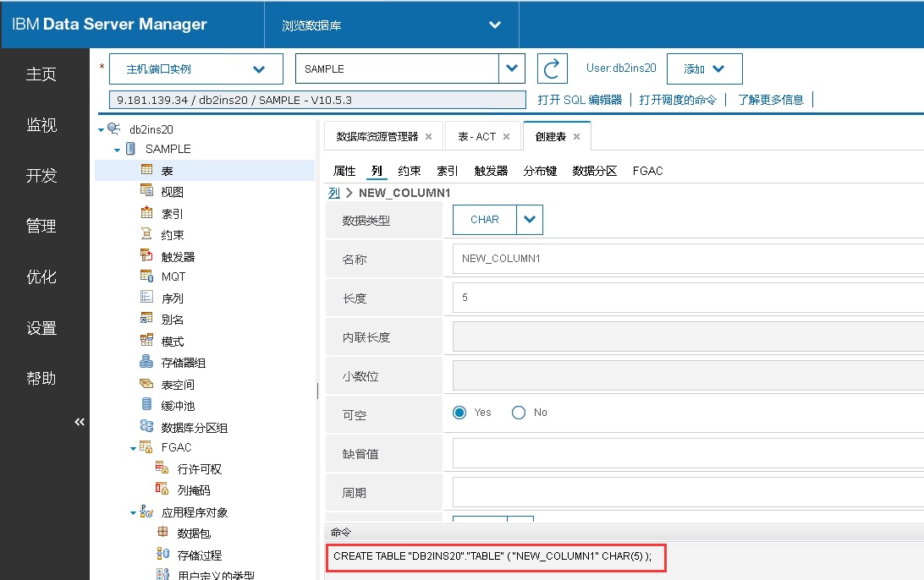The width and height of the screenshot is (924, 580).
Task: Click the 行许可权 row permission icon
Action: point(161,468)
